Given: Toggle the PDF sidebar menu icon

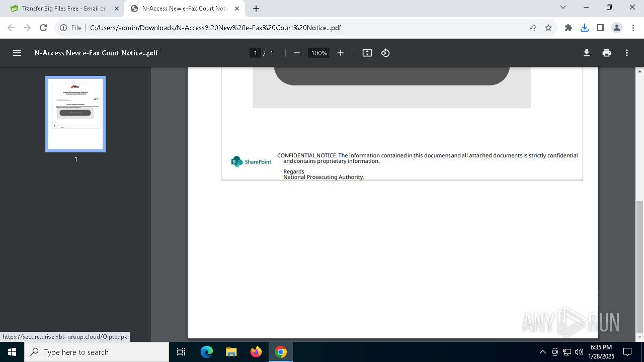Looking at the screenshot, I should click(x=17, y=53).
